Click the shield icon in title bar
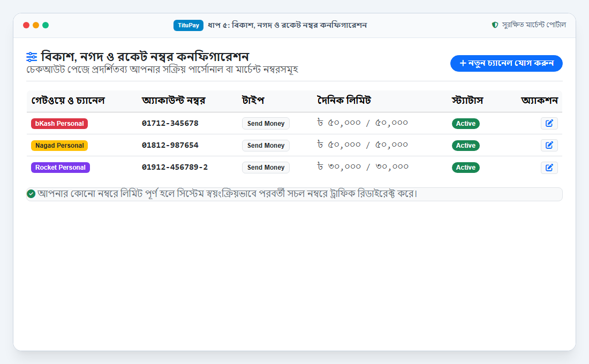The image size is (589, 364). click(x=495, y=25)
